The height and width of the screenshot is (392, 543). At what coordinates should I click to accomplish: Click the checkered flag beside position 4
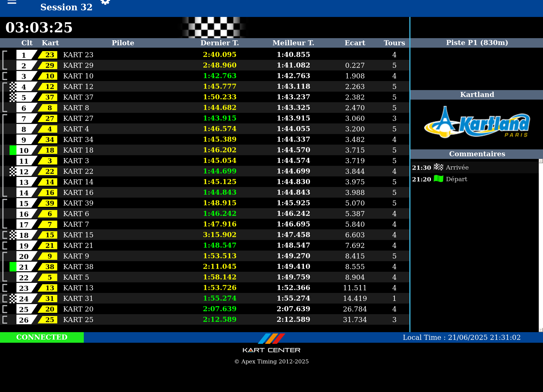pos(13,87)
